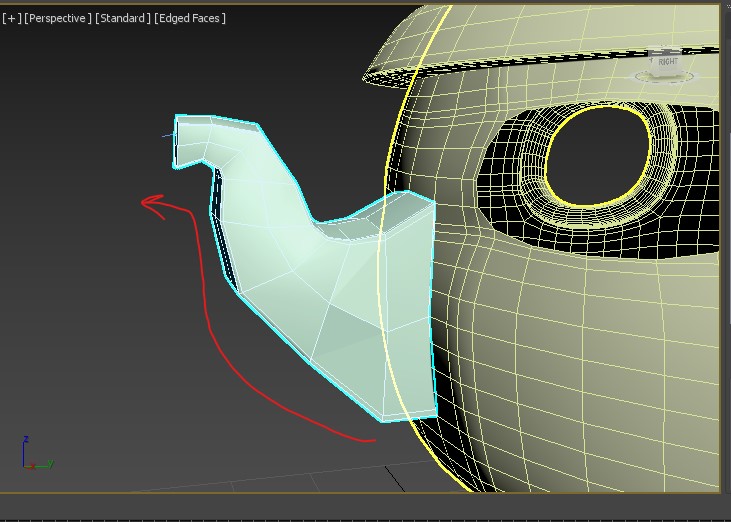Open the Edged Faces per-view preference menu

188,18
